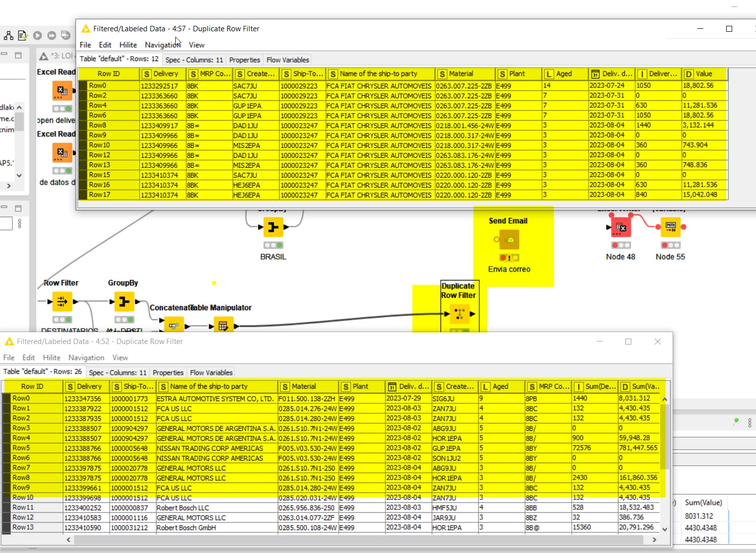Open the three-dot menu in lower left panel
756x553 pixels.
click(19, 224)
